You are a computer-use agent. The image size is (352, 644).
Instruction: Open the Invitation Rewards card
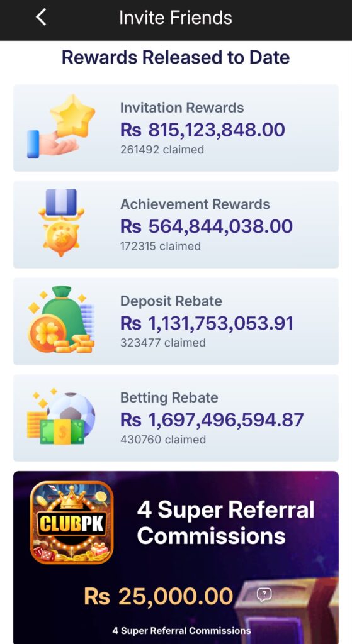(176, 128)
